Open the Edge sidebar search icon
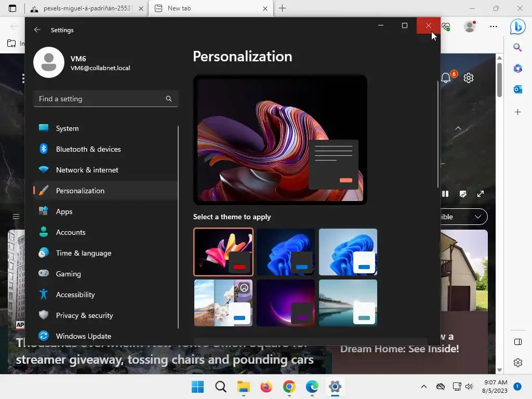The image size is (532, 399). coord(517,47)
